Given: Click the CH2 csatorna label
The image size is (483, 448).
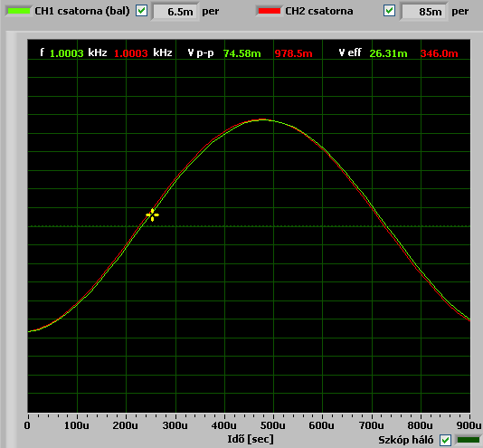Looking at the screenshot, I should point(319,11).
